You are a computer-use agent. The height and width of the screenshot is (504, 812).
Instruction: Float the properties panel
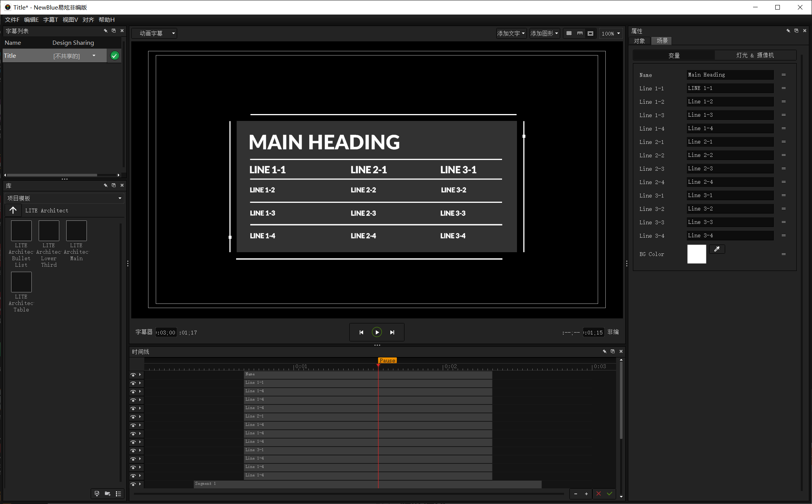796,31
